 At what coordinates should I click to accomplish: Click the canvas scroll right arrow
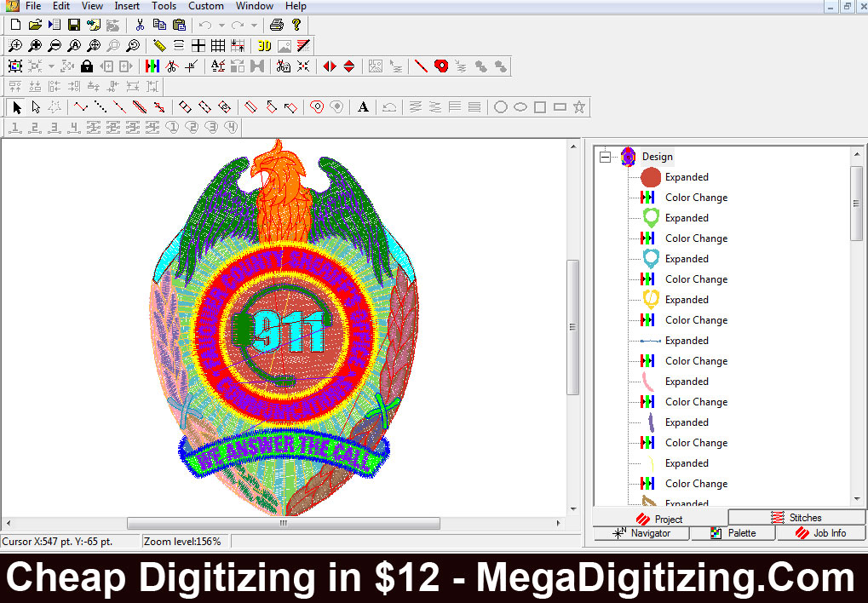point(558,523)
